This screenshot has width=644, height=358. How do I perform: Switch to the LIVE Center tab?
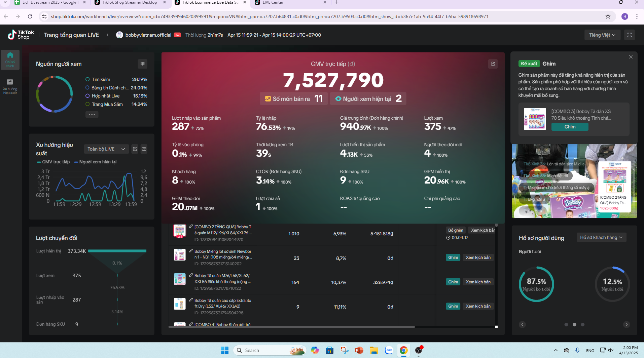click(290, 2)
